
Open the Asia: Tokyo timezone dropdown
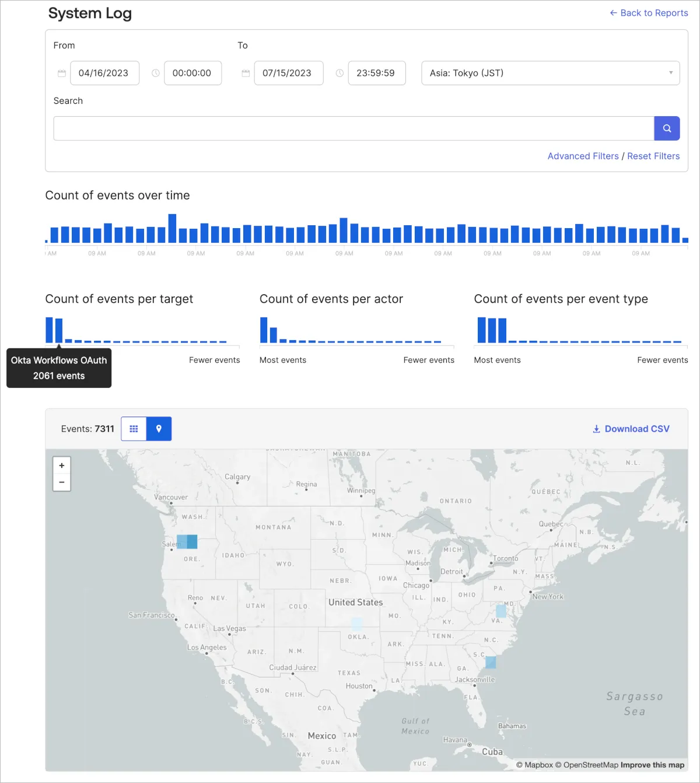tap(550, 74)
